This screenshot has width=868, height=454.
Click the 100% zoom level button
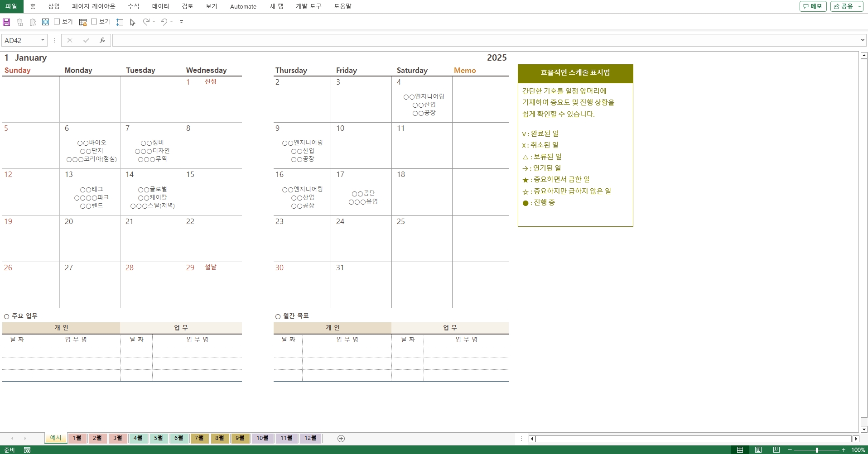(x=858, y=450)
